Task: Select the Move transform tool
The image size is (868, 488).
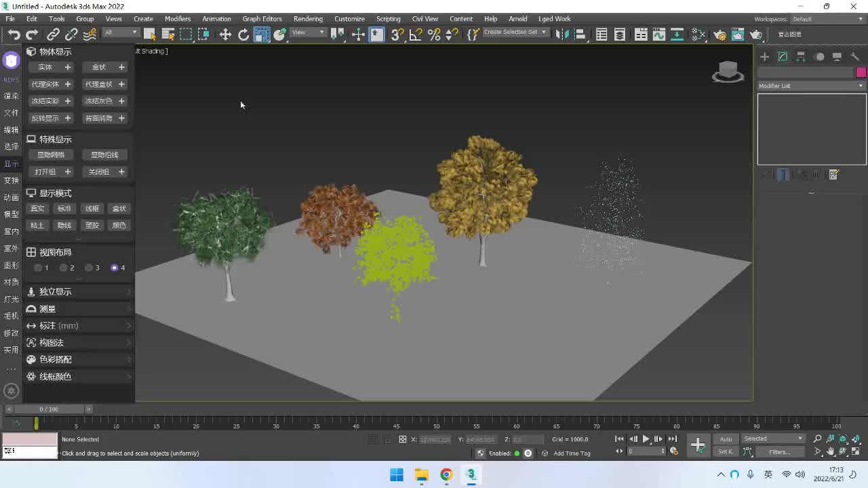Action: pyautogui.click(x=225, y=35)
